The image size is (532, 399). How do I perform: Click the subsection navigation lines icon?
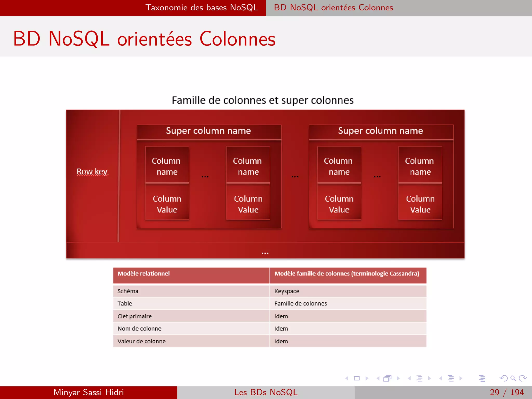[419, 378]
